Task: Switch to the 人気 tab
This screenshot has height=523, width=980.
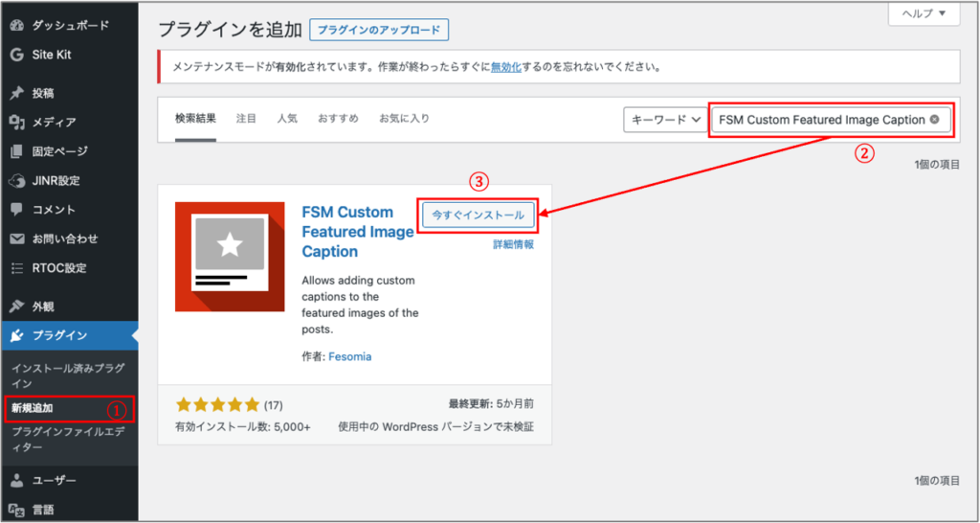Action: pyautogui.click(x=287, y=118)
